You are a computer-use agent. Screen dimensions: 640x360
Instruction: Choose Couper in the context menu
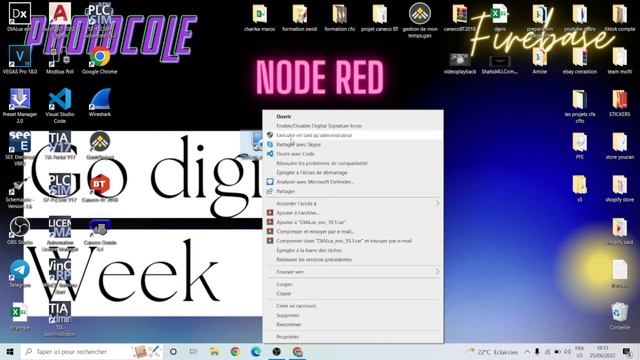click(353, 284)
